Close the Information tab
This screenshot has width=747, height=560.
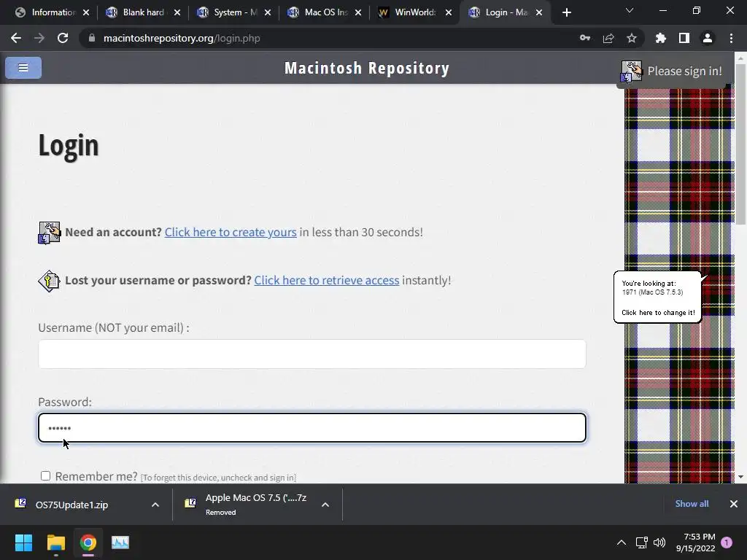[x=86, y=12]
